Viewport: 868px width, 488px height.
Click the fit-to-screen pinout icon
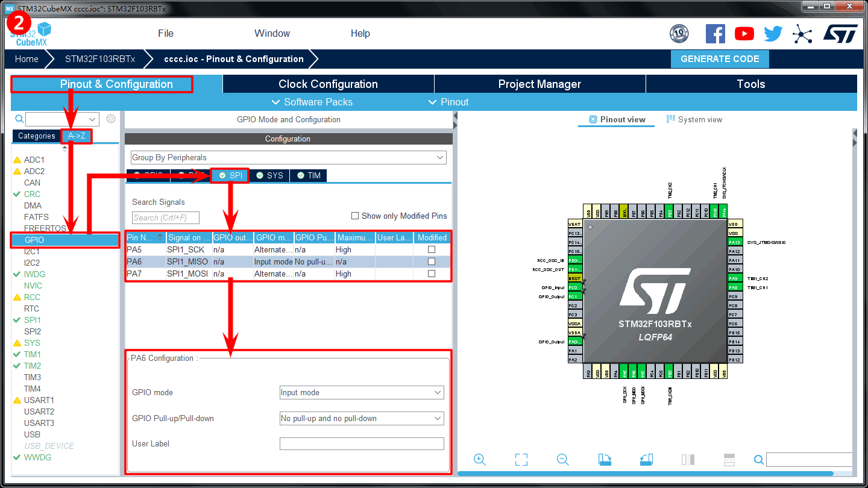[x=521, y=460]
